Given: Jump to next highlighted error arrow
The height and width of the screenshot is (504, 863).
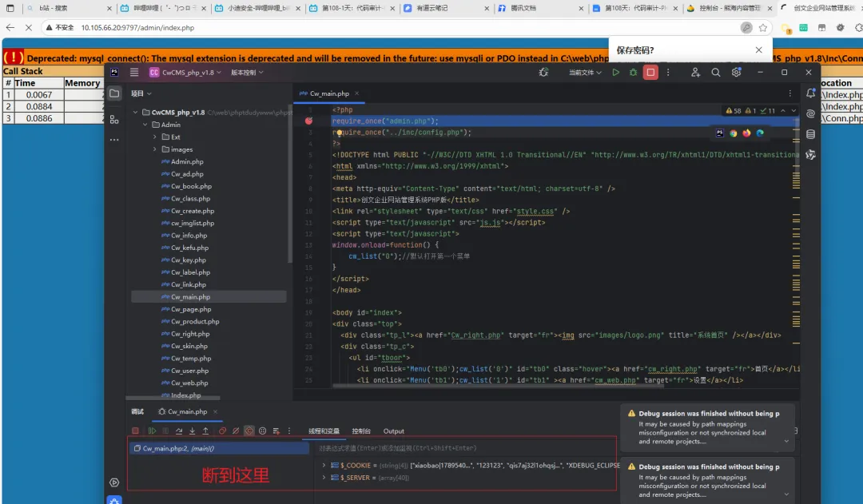Looking at the screenshot, I should (x=793, y=110).
